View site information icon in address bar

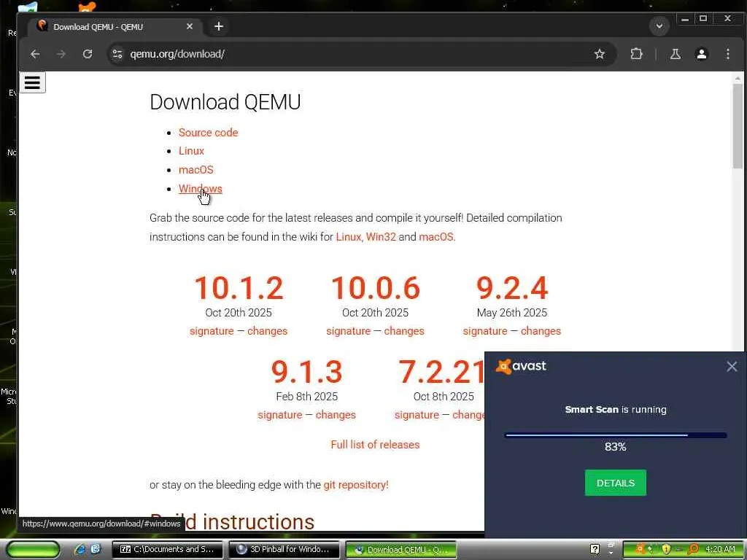(117, 54)
